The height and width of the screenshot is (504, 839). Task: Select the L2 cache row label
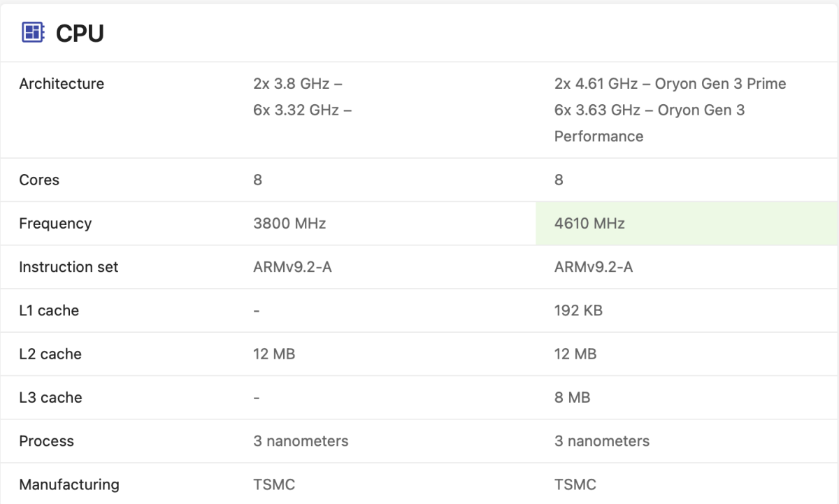(x=50, y=354)
